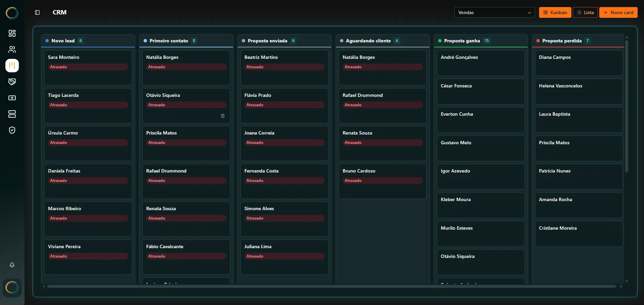The image size is (644, 305).
Task: Create a new card with Novo card
Action: [x=618, y=12]
